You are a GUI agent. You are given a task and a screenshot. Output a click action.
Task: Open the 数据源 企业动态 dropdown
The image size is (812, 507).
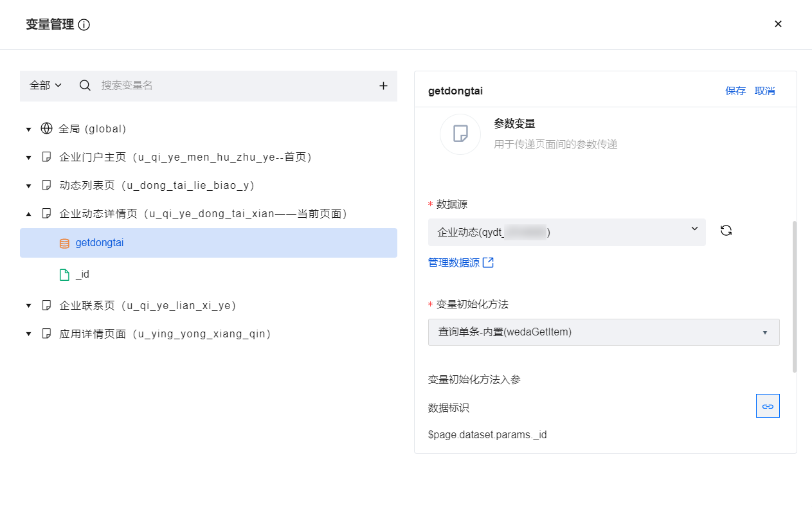(x=566, y=232)
